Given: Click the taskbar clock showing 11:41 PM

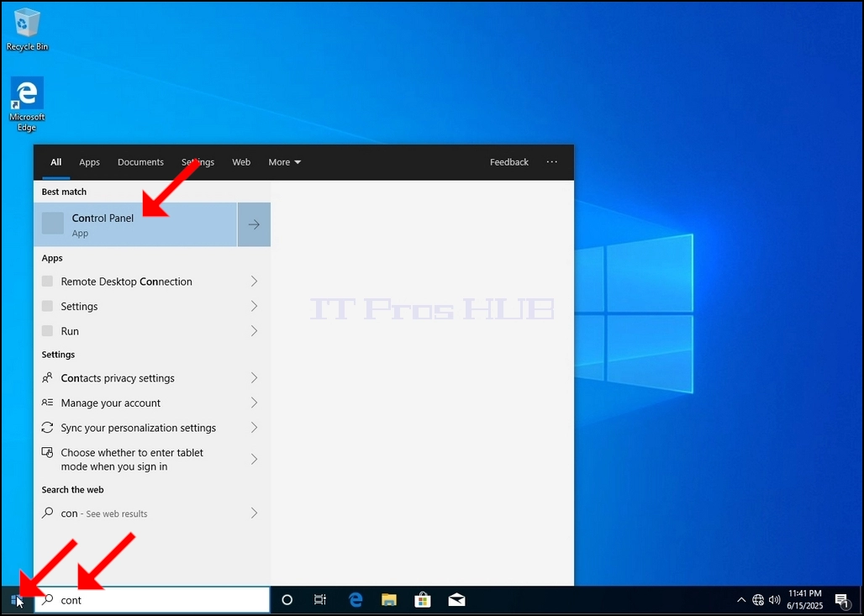Looking at the screenshot, I should point(804,599).
